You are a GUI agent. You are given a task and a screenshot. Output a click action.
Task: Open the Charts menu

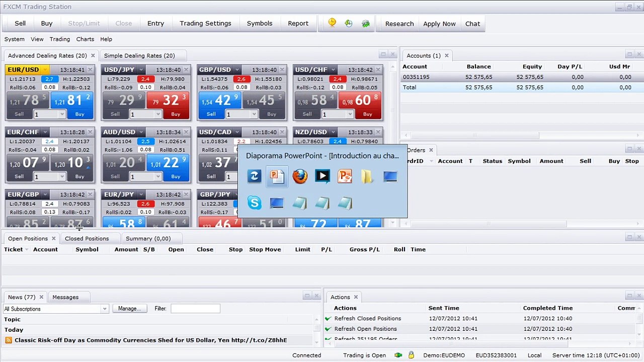coord(85,39)
